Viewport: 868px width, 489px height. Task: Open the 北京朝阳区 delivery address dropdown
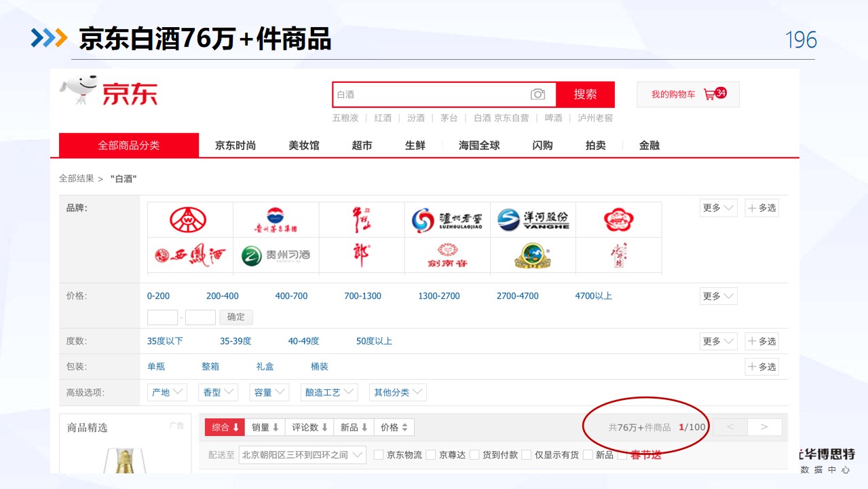click(303, 455)
